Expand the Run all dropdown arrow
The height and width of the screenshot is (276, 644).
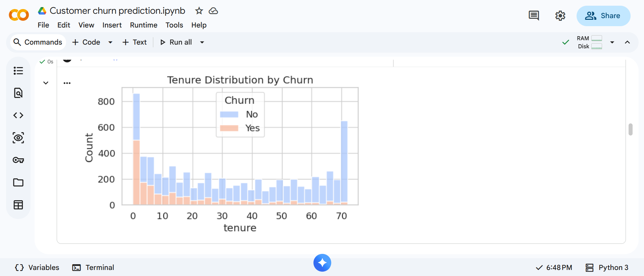[x=202, y=42]
